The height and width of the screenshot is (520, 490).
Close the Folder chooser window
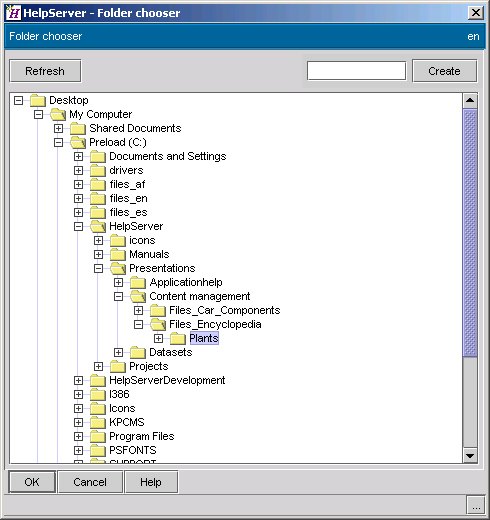pyautogui.click(x=476, y=13)
